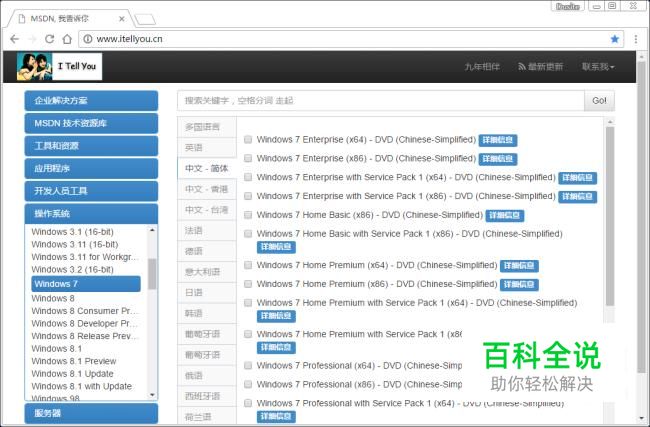Screen dimensions: 650x427
Task: Open a new browser tab
Action: tap(145, 19)
